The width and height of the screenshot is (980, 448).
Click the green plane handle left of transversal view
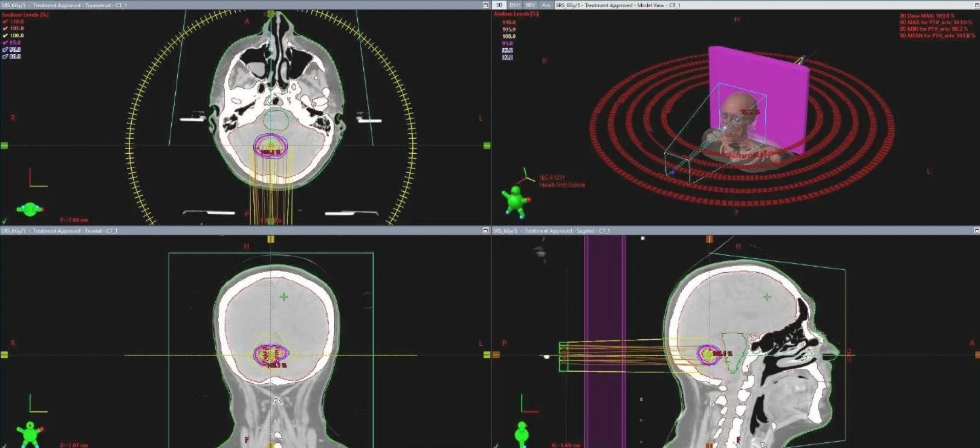point(5,146)
